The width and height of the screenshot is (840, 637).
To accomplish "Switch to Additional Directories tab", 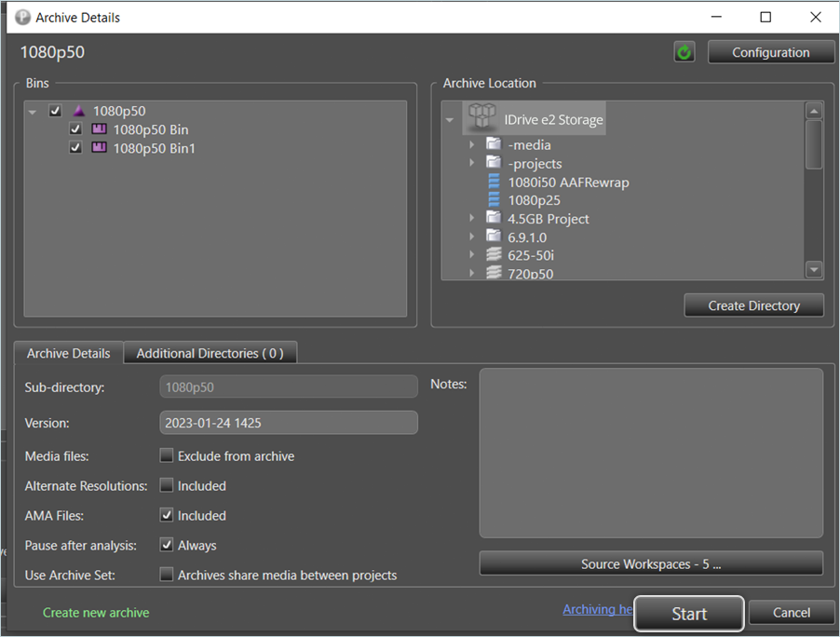I will tap(210, 353).
